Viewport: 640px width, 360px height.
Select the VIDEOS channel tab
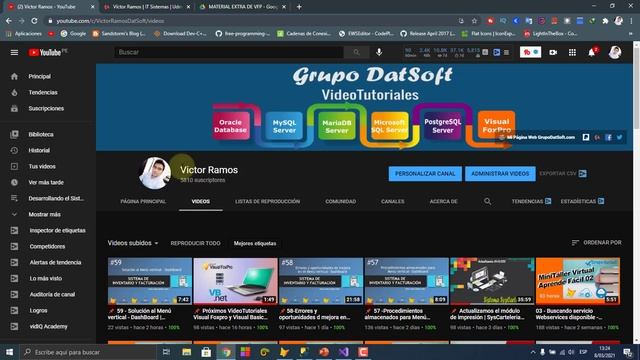tap(200, 201)
